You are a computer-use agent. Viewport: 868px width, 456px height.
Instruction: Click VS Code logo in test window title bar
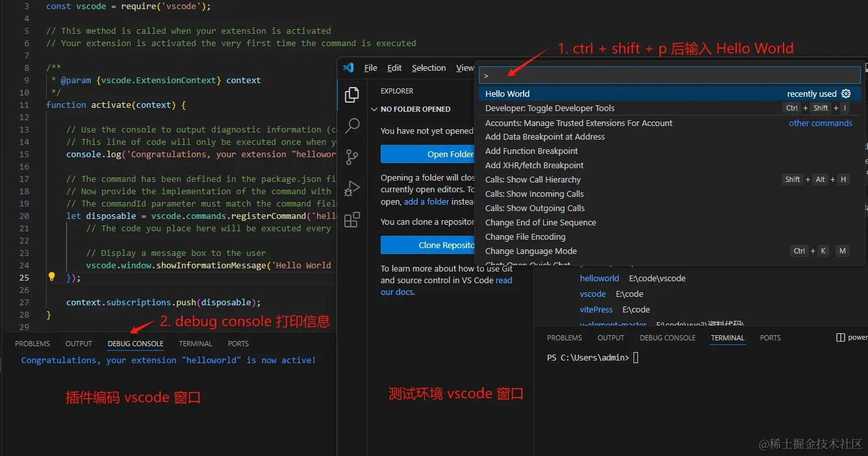click(x=348, y=68)
